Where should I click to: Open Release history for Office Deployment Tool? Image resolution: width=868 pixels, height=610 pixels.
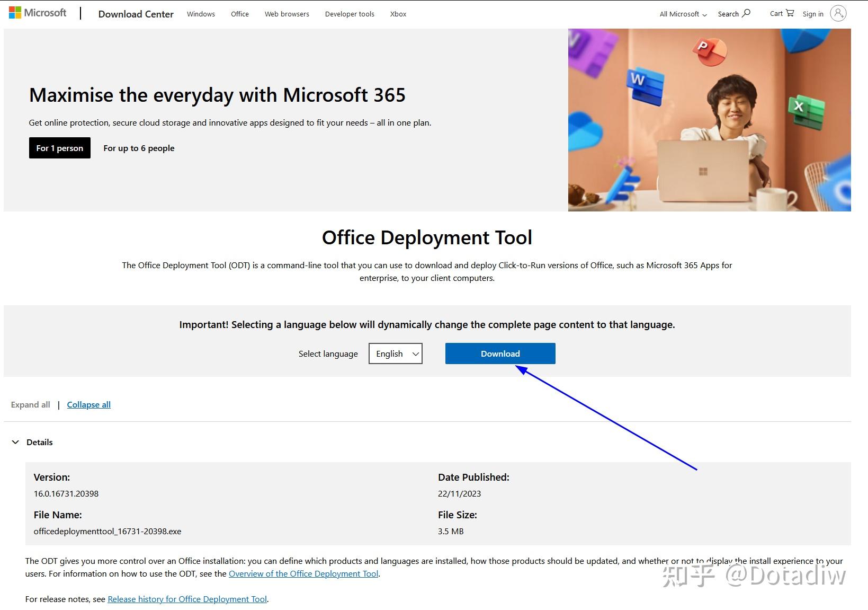coord(186,599)
